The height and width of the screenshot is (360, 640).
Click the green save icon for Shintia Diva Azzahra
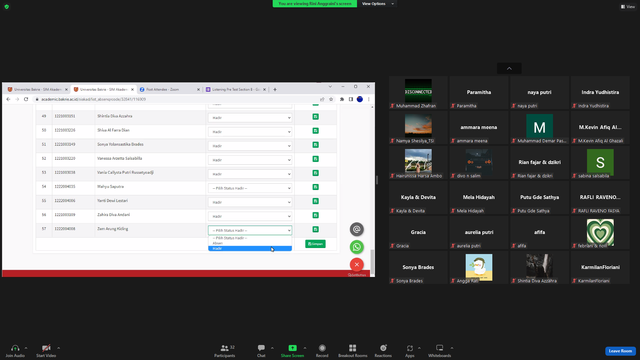(x=316, y=117)
